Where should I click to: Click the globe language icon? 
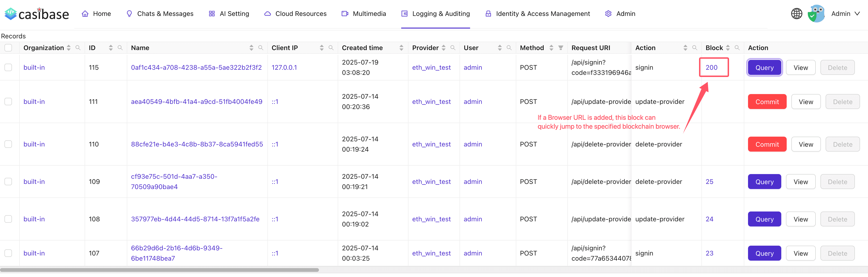[x=797, y=14]
